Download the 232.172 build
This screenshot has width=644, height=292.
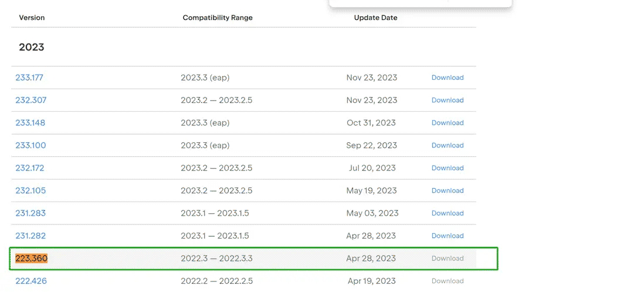click(x=448, y=168)
